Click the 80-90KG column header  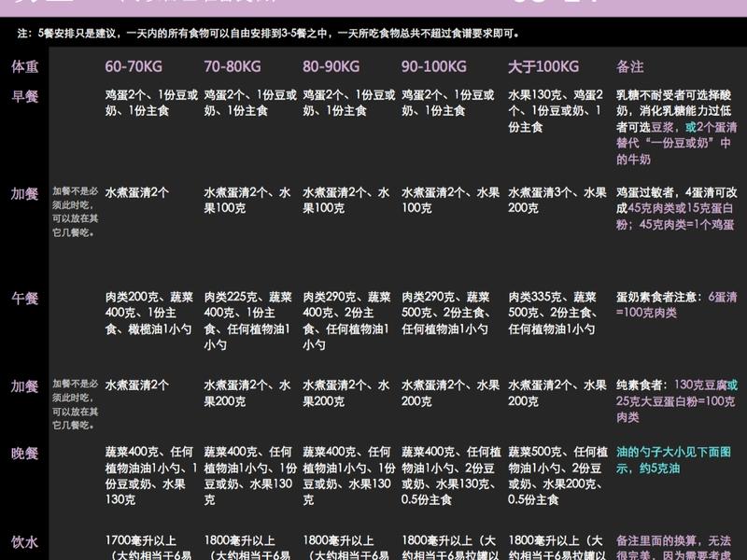(x=330, y=67)
